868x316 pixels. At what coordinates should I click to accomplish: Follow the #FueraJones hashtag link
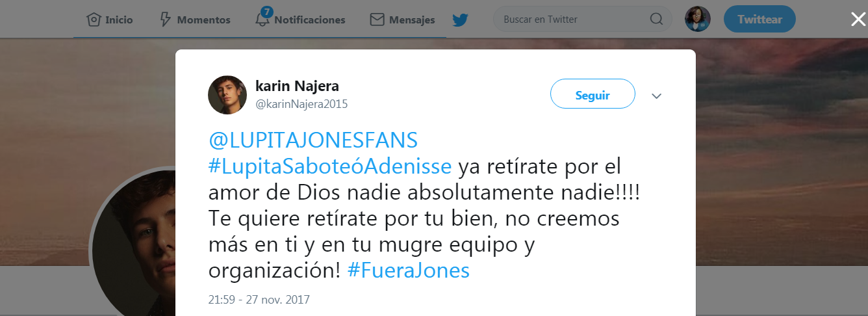click(x=408, y=270)
